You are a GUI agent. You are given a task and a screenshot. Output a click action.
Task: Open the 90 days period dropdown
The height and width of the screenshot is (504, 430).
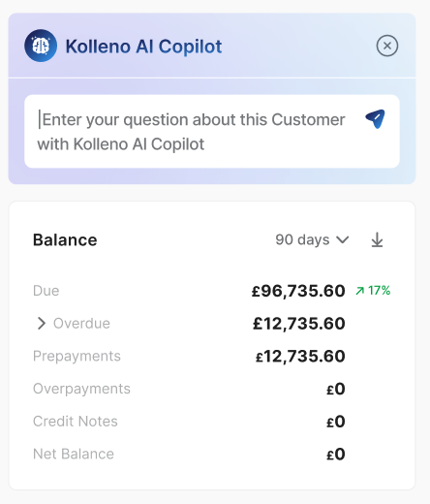click(x=312, y=239)
